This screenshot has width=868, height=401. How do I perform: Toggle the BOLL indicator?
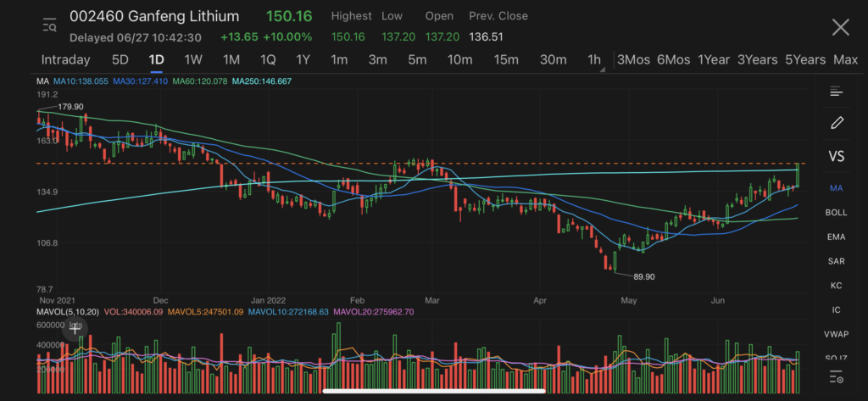836,213
